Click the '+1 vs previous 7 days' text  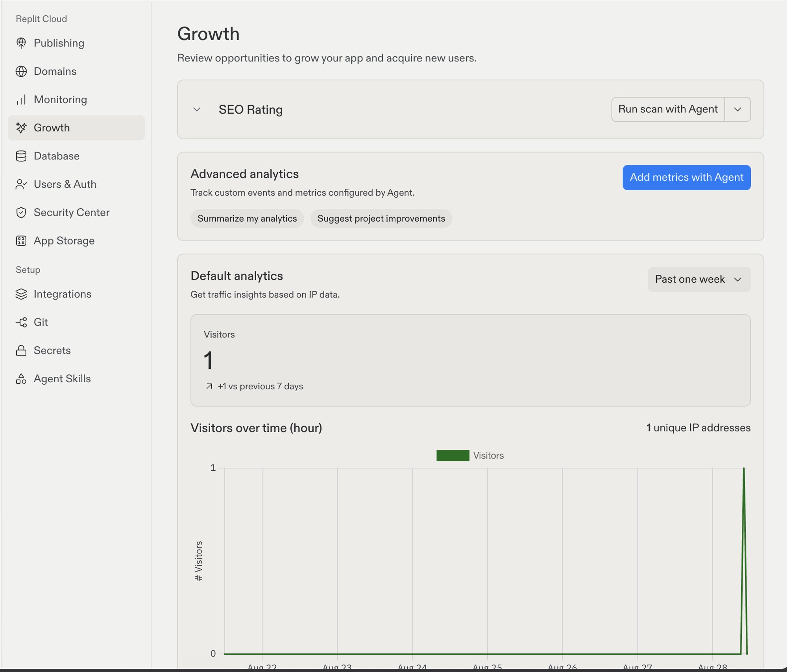point(260,386)
